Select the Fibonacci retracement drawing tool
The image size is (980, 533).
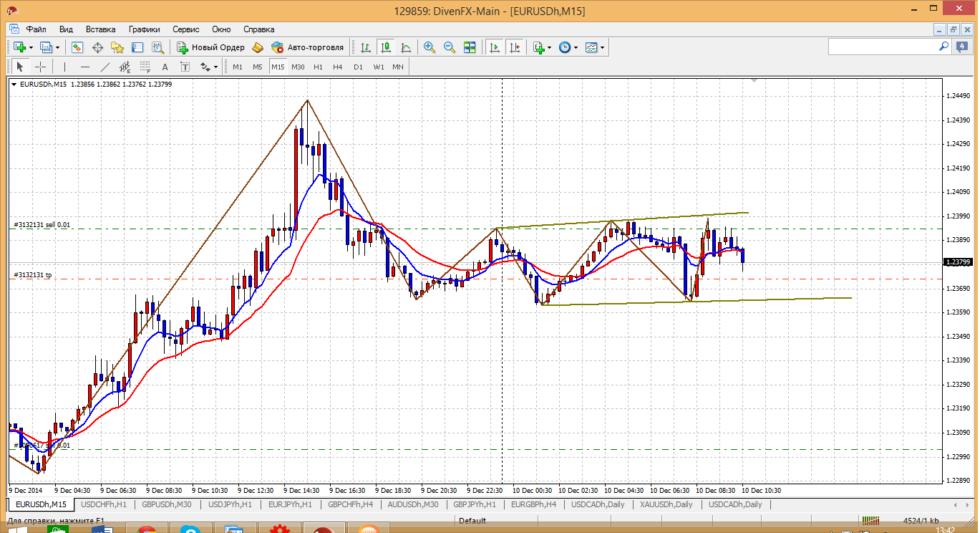(146, 67)
